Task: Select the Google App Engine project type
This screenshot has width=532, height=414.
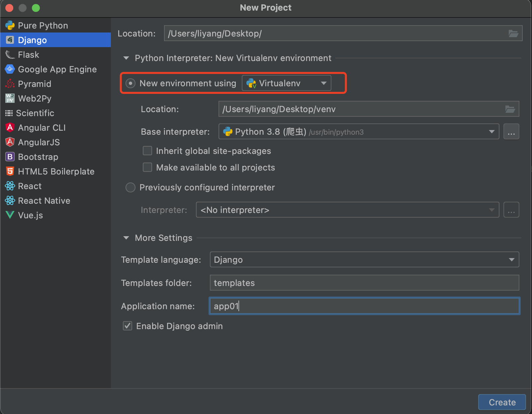Action: tap(56, 69)
